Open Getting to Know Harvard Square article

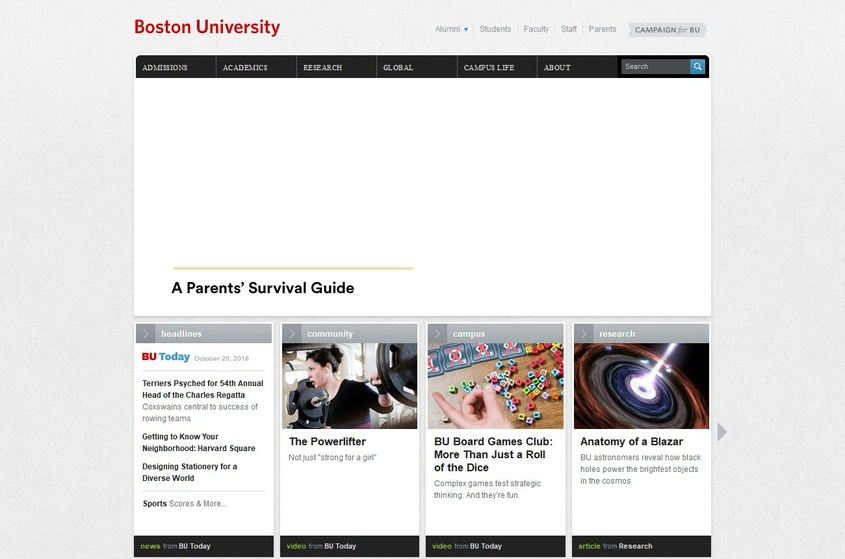[x=198, y=442]
